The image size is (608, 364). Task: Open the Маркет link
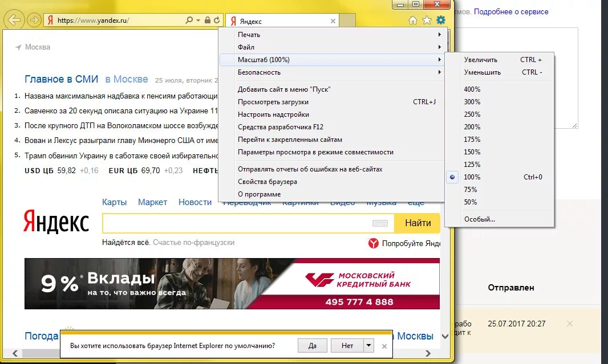coord(152,202)
